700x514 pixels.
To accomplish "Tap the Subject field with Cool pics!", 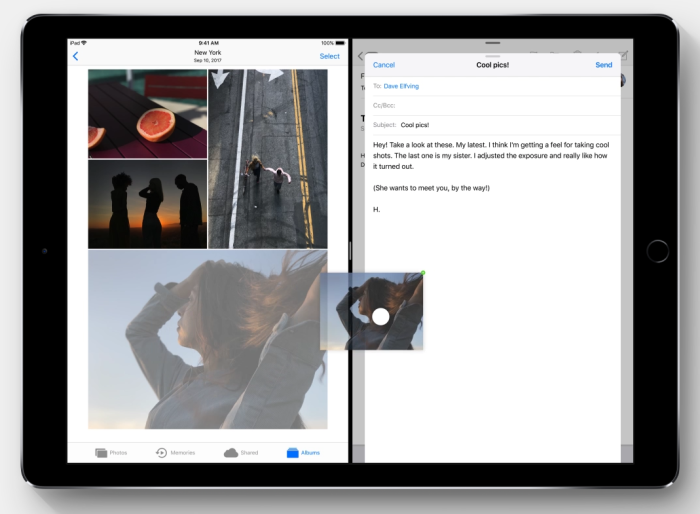I will point(493,125).
